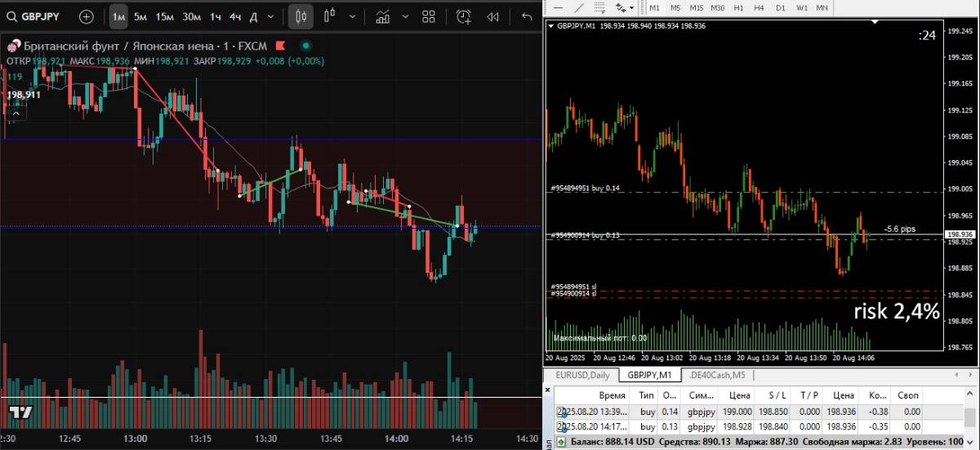The width and height of the screenshot is (980, 450).
Task: Open the layout templates grid icon
Action: coord(428,16)
